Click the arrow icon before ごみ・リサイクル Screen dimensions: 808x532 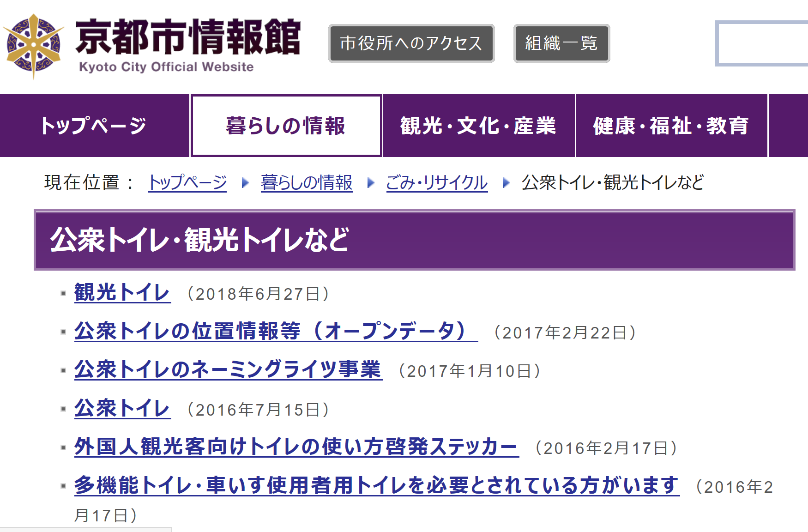point(370,183)
